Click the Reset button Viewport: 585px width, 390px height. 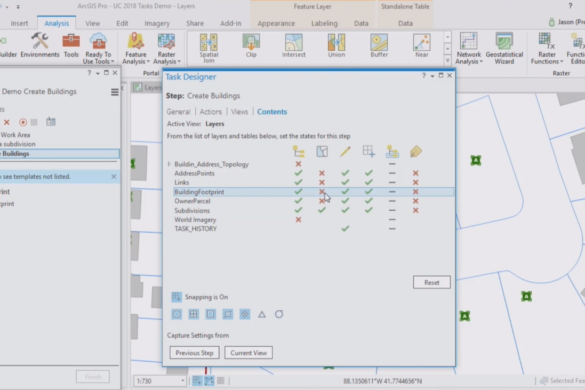tap(432, 283)
